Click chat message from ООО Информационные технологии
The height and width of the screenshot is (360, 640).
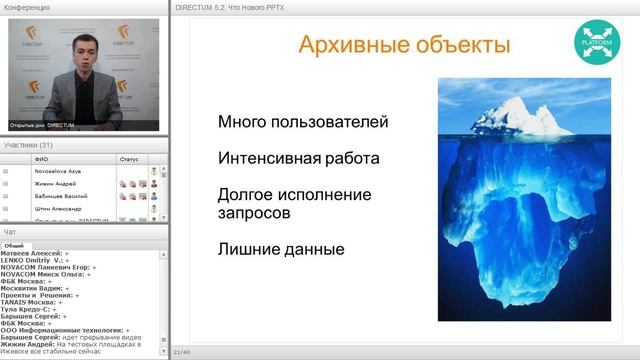tap(65, 330)
